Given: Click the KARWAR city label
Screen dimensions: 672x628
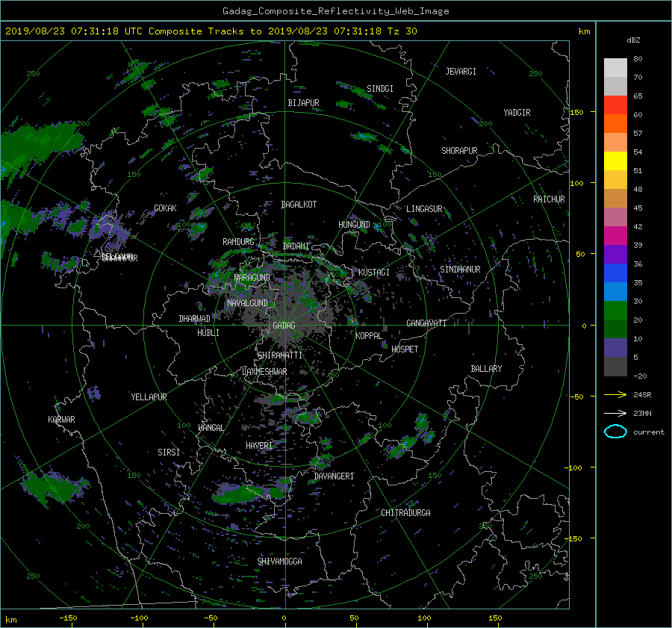Looking at the screenshot, I should pyautogui.click(x=61, y=420).
